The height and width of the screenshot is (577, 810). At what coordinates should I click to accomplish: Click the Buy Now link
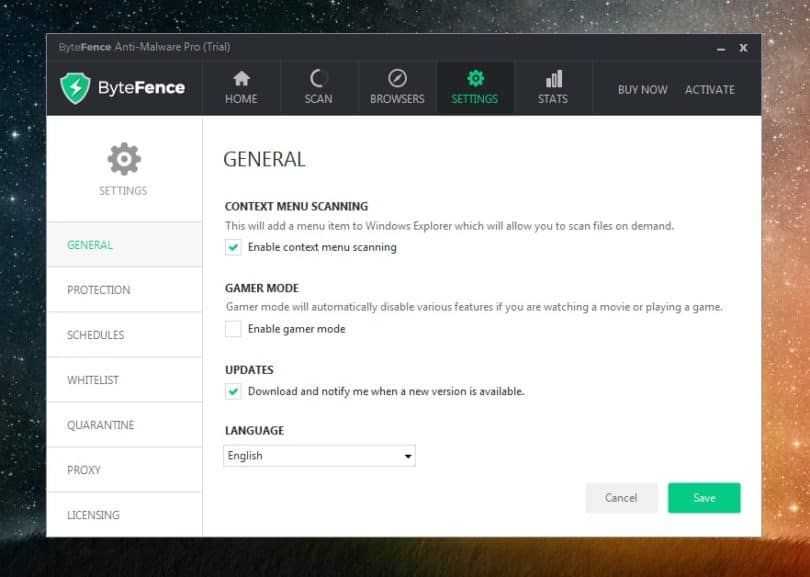[x=642, y=90]
